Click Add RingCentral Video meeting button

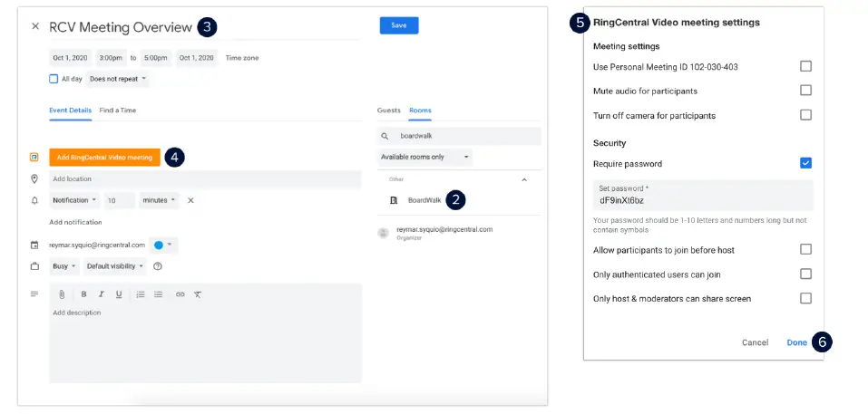click(104, 158)
